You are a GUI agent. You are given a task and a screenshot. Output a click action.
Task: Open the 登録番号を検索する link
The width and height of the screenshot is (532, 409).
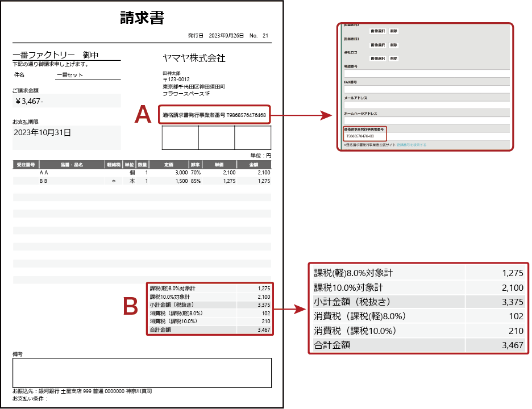pyautogui.click(x=412, y=144)
